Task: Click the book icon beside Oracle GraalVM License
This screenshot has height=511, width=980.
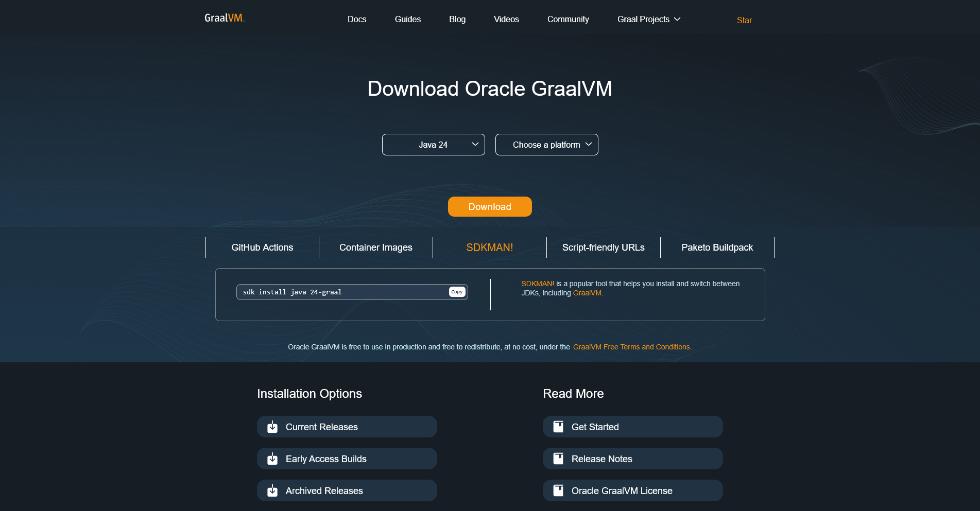Action: click(x=558, y=491)
